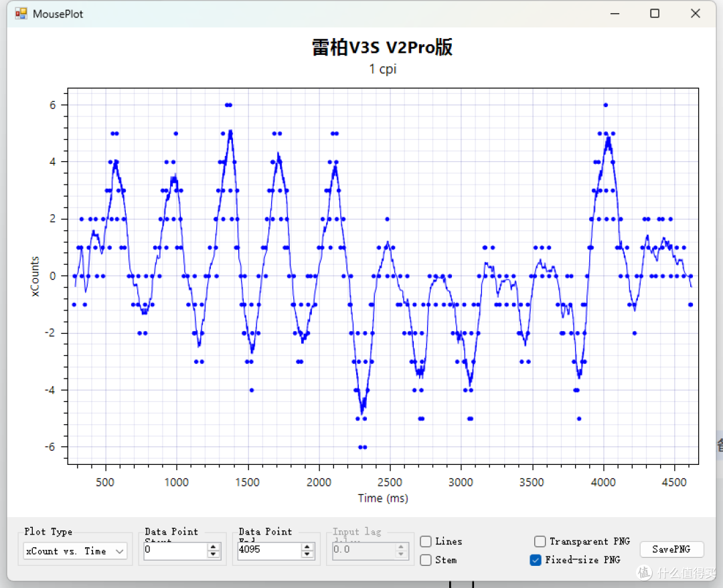
Task: Uncheck the Fixed-size PNG checkbox
Action: pos(536,560)
